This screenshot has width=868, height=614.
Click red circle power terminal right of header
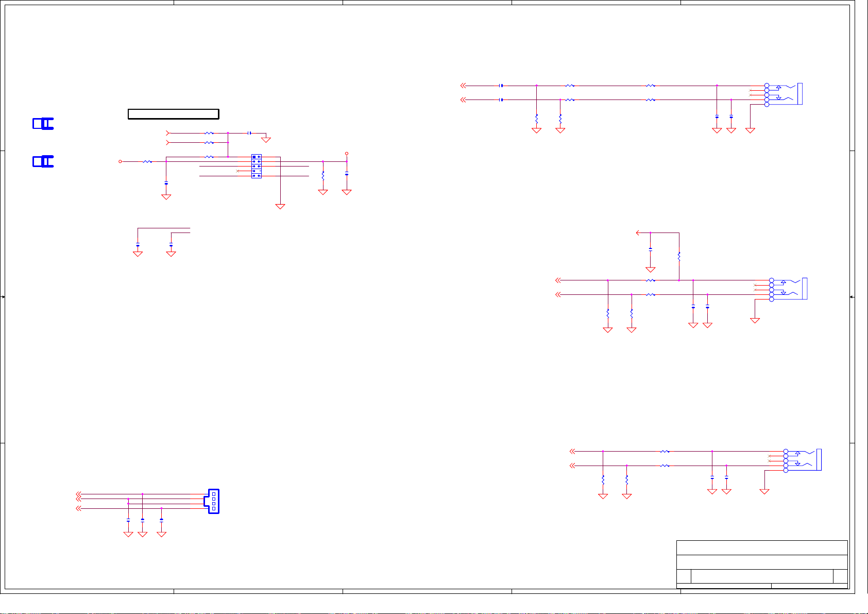click(347, 154)
